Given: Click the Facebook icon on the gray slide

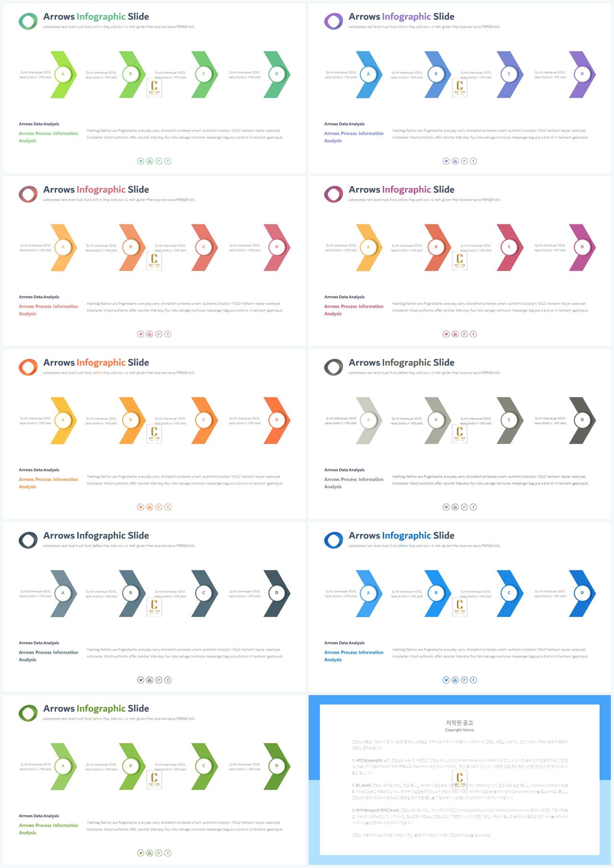Looking at the screenshot, I should 473,507.
